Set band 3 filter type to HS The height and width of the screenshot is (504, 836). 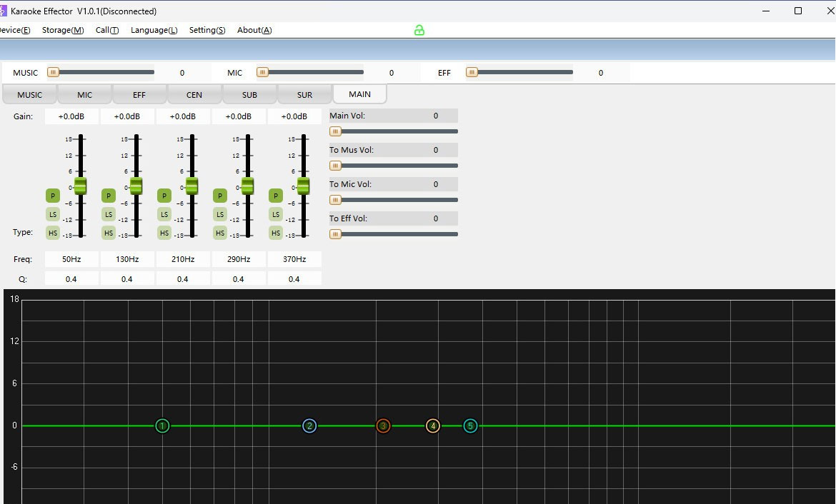[x=164, y=233]
